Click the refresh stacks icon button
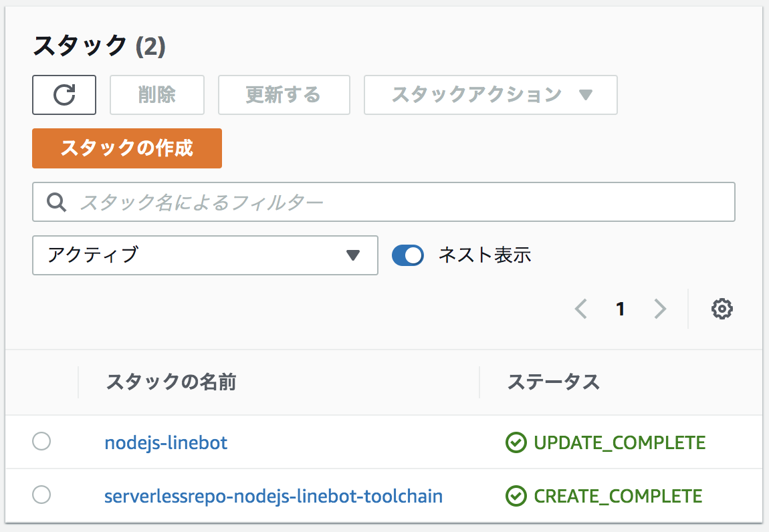Image resolution: width=769 pixels, height=532 pixels. (64, 95)
